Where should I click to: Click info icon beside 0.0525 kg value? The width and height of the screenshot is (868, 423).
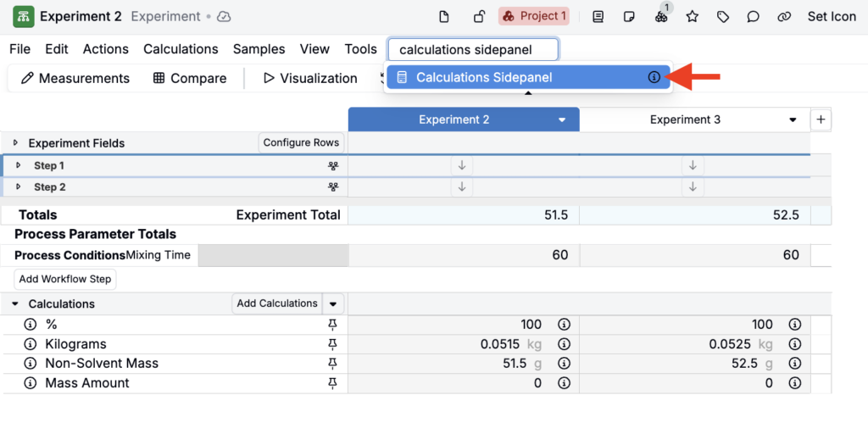pos(794,344)
